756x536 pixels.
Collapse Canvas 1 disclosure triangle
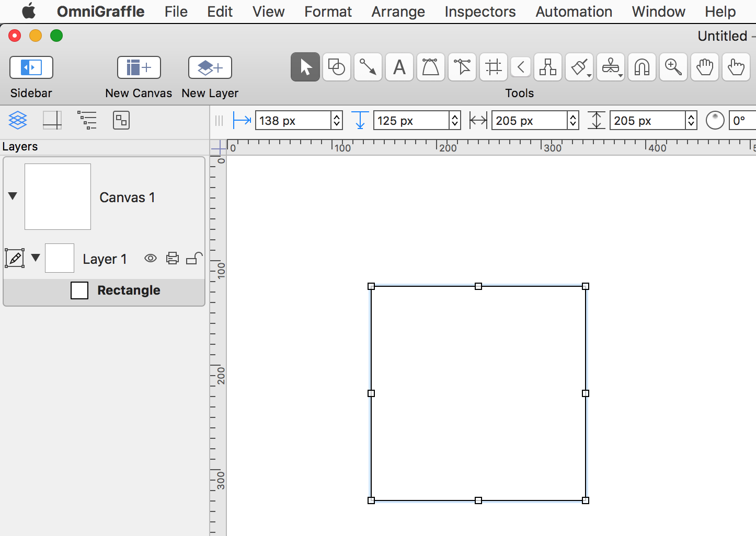(13, 196)
